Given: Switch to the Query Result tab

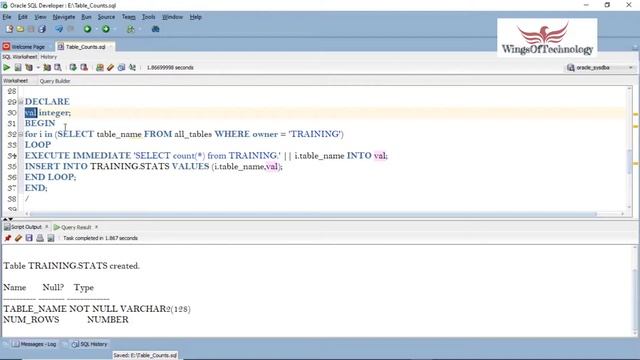Looking at the screenshot, I should tap(76, 227).
